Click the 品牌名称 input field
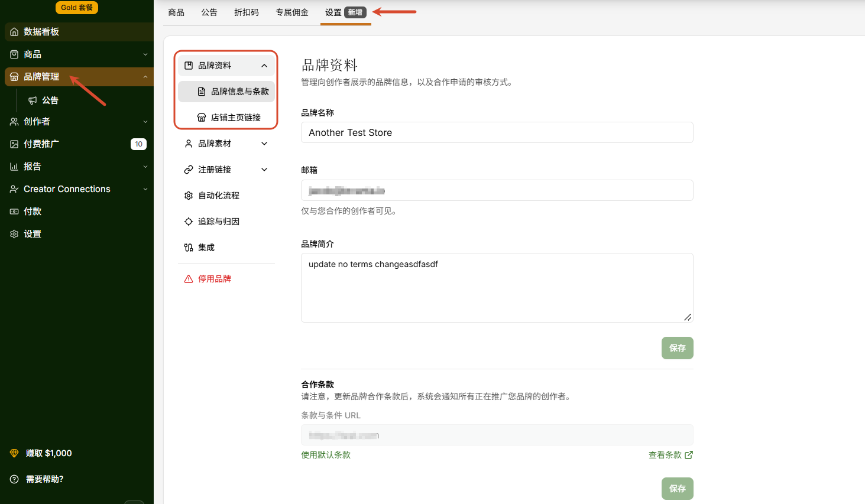This screenshot has height=504, width=865. tap(497, 132)
